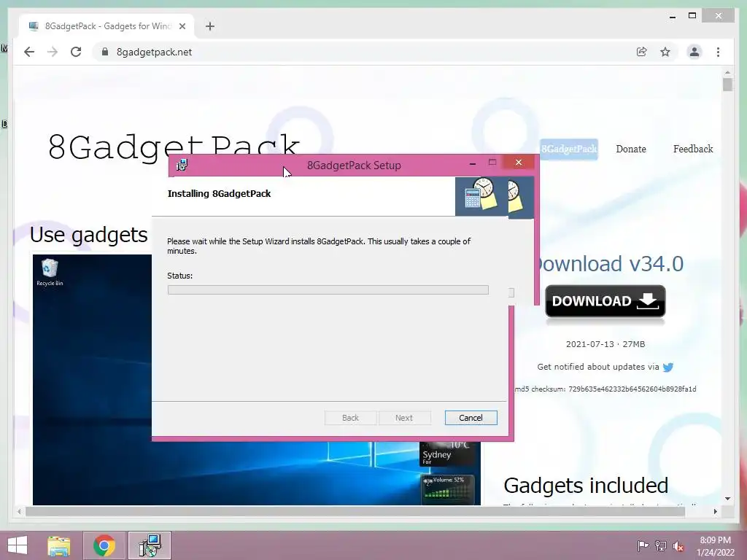Click the Setup installer title bar icon
Viewport: 747px width, 560px height.
point(182,166)
